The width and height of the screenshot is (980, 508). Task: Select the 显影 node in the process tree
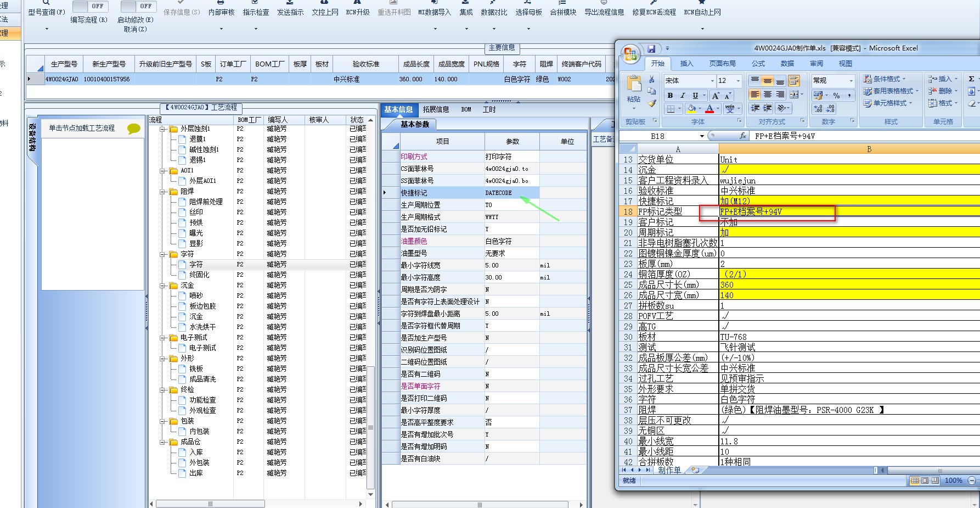[196, 243]
